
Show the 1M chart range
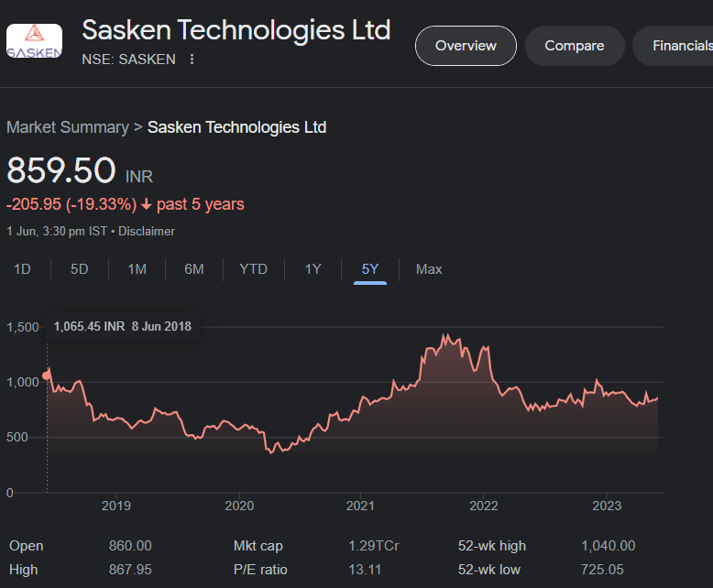click(137, 269)
